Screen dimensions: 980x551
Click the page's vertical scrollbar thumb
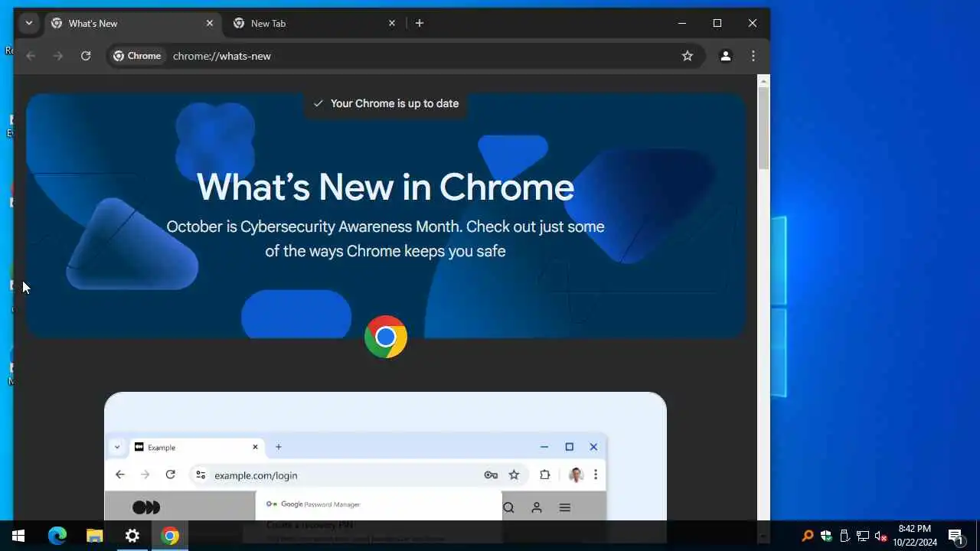[763, 128]
